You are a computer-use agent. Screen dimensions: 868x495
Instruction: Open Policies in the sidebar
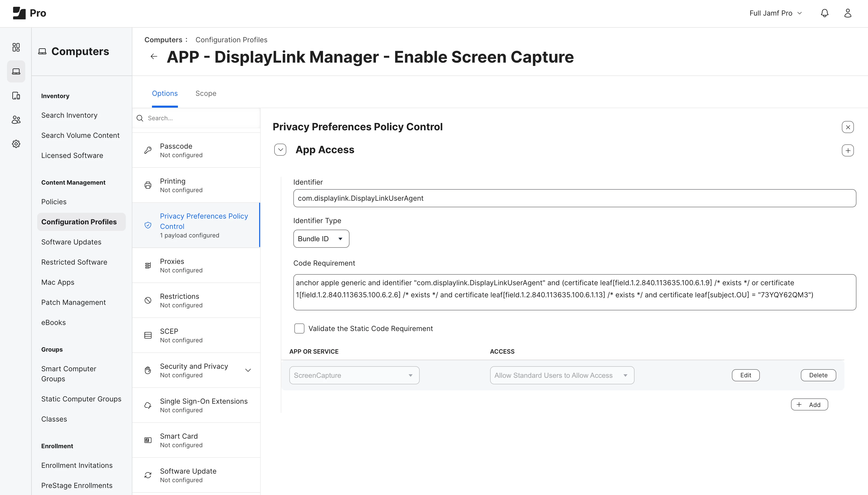pos(54,202)
